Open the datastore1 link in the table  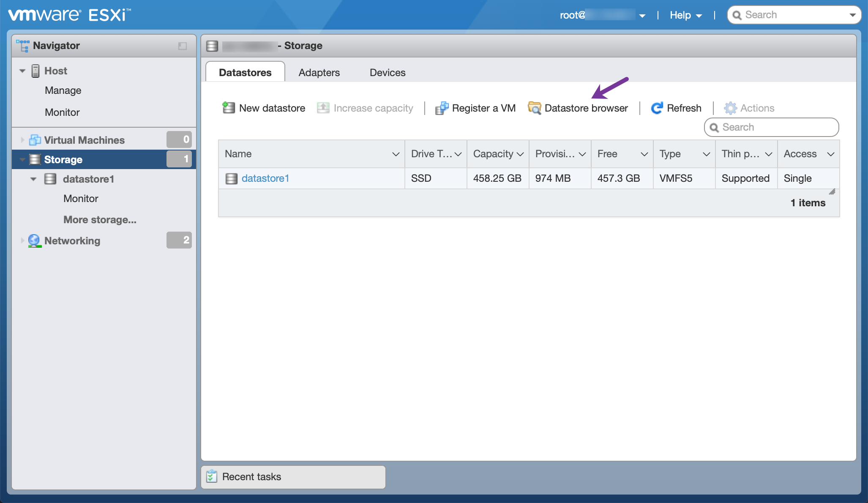265,178
